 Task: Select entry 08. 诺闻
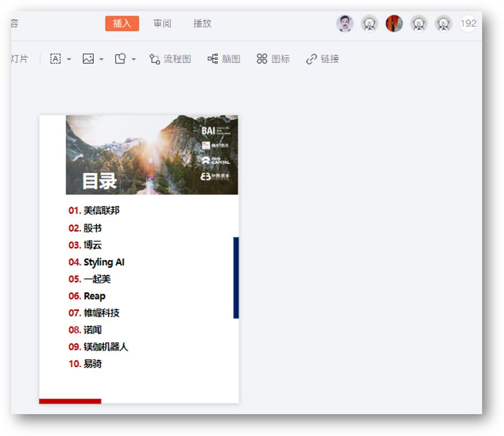click(85, 330)
